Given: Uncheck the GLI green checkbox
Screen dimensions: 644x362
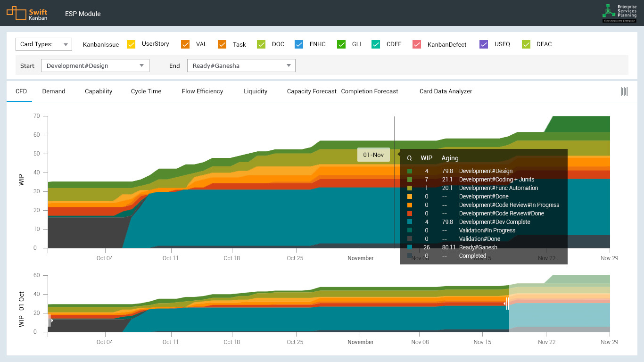Looking at the screenshot, I should 341,44.
